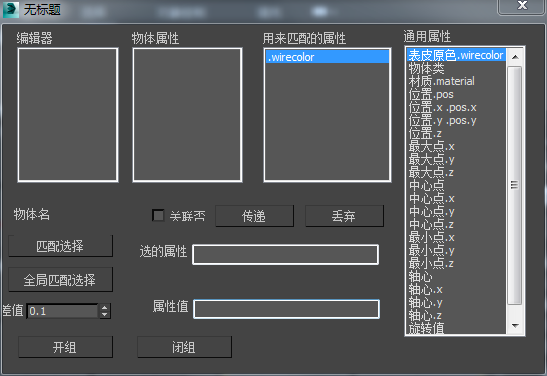Click the 全局匹配选择 button
Image resolution: width=547 pixels, height=376 pixels.
pyautogui.click(x=60, y=280)
